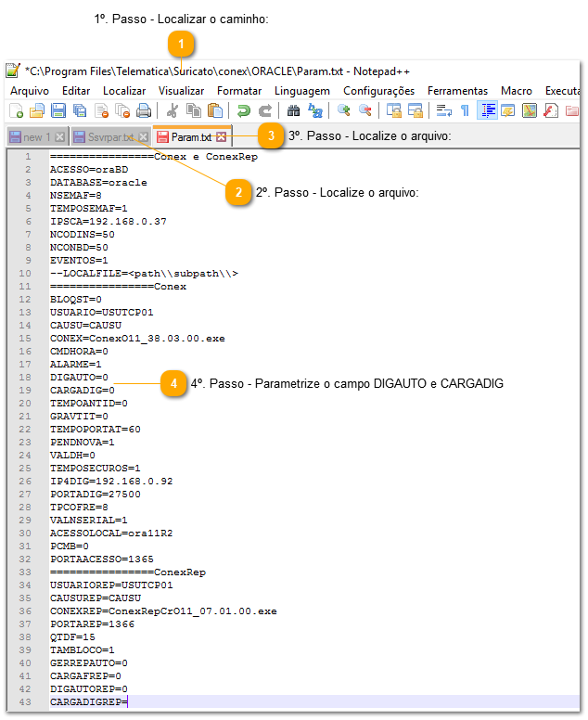Click line number 18 in margin
This screenshot has width=588, height=720.
tap(25, 377)
